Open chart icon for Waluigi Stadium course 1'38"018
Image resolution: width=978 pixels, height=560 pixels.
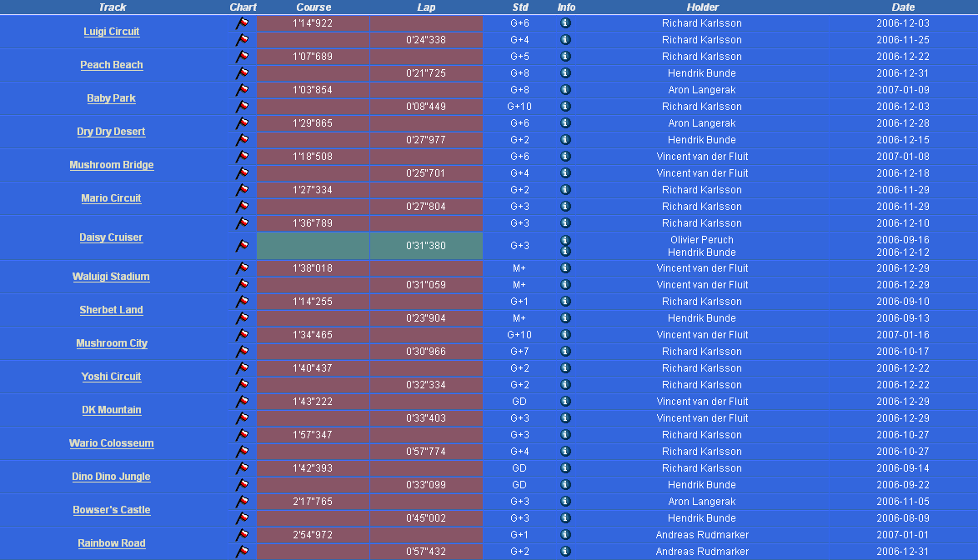tap(242, 268)
